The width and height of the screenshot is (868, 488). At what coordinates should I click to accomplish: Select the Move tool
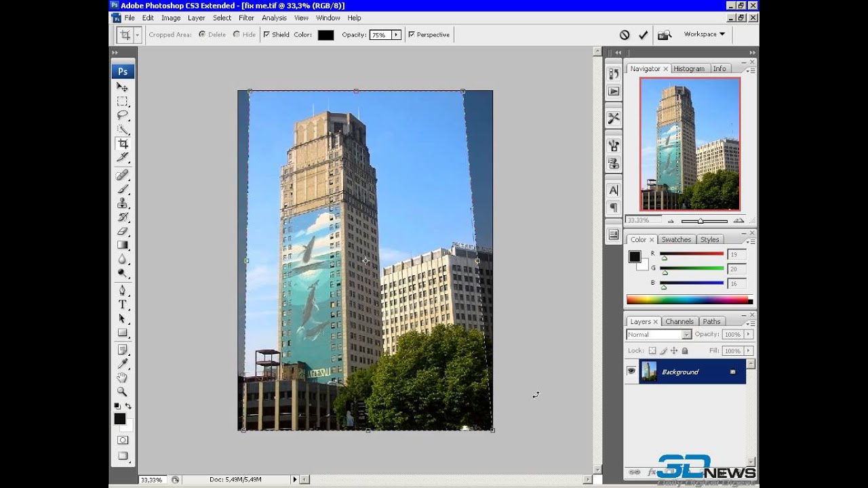click(x=123, y=87)
